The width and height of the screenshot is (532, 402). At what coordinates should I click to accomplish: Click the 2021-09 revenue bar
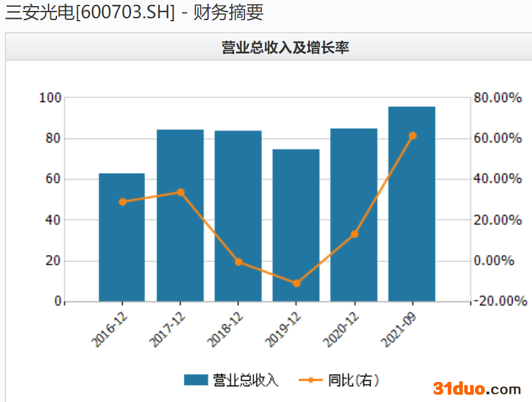(x=411, y=204)
